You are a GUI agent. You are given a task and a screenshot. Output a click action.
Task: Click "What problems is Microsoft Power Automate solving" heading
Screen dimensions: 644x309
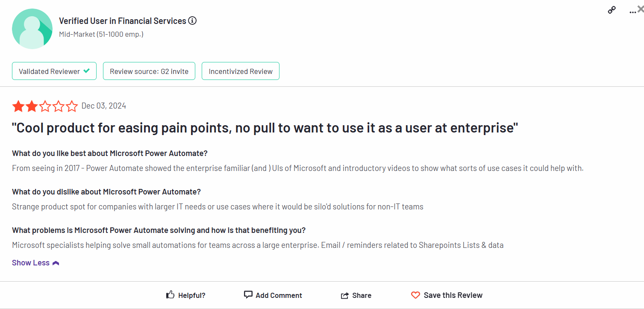(x=159, y=230)
